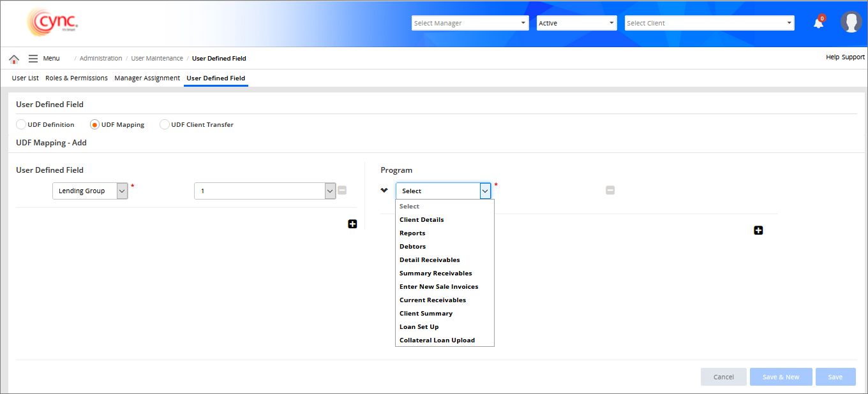868x394 pixels.
Task: Open the Help Support link
Action: pyautogui.click(x=845, y=57)
